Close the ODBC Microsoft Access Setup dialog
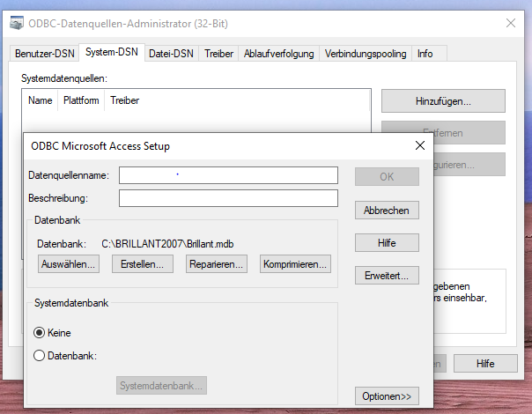 418,145
